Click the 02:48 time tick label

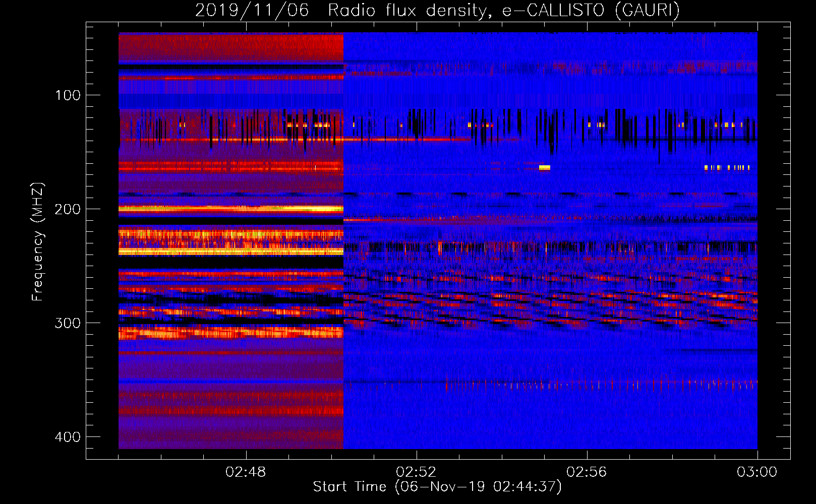tap(246, 472)
